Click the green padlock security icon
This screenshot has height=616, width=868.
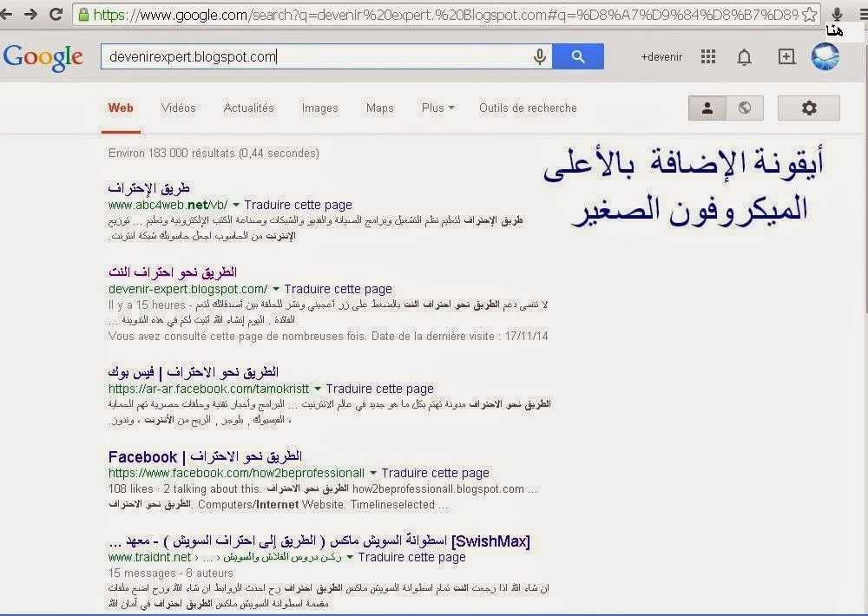click(x=83, y=15)
